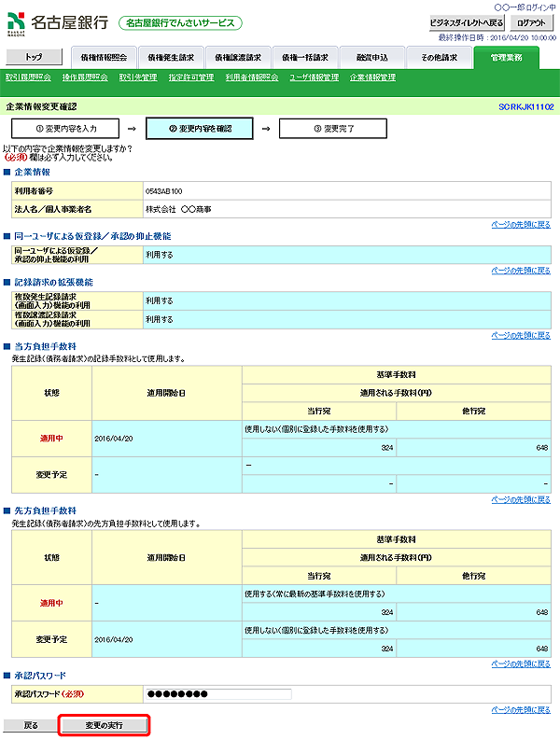Image resolution: width=560 pixels, height=740 pixels.
Task: Click step 2 変更内容を確認 box
Action: (200, 129)
